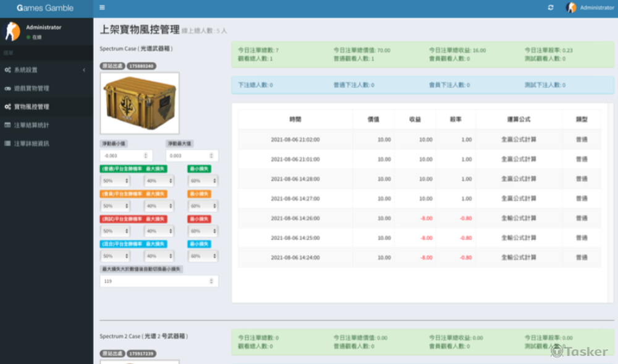
Task: Click the refresh icon in top bar
Action: click(x=551, y=8)
